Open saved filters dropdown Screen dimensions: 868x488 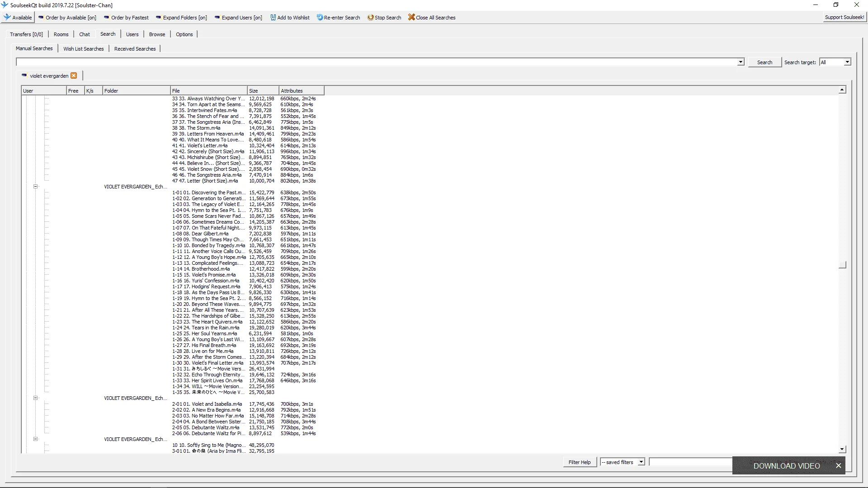point(622,462)
